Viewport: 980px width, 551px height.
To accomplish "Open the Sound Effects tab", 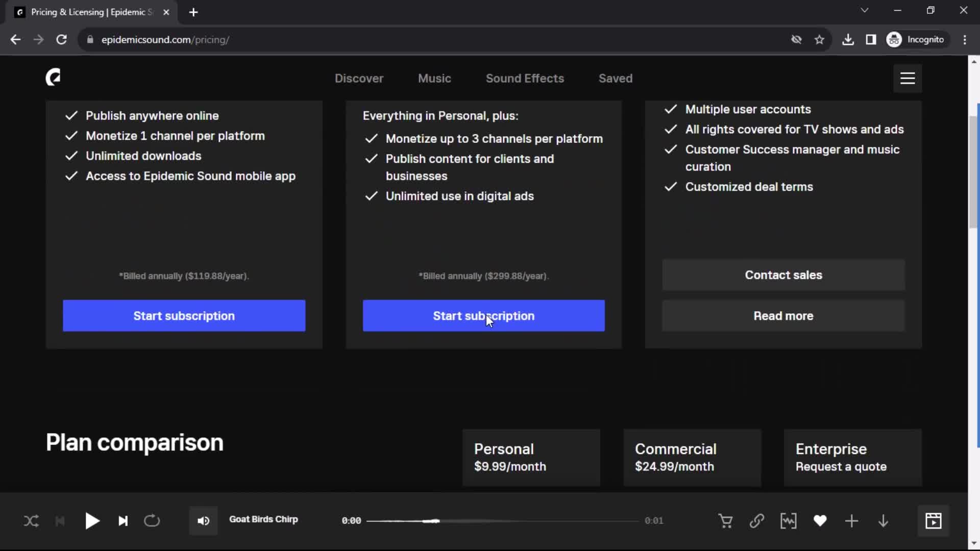I will click(x=524, y=78).
